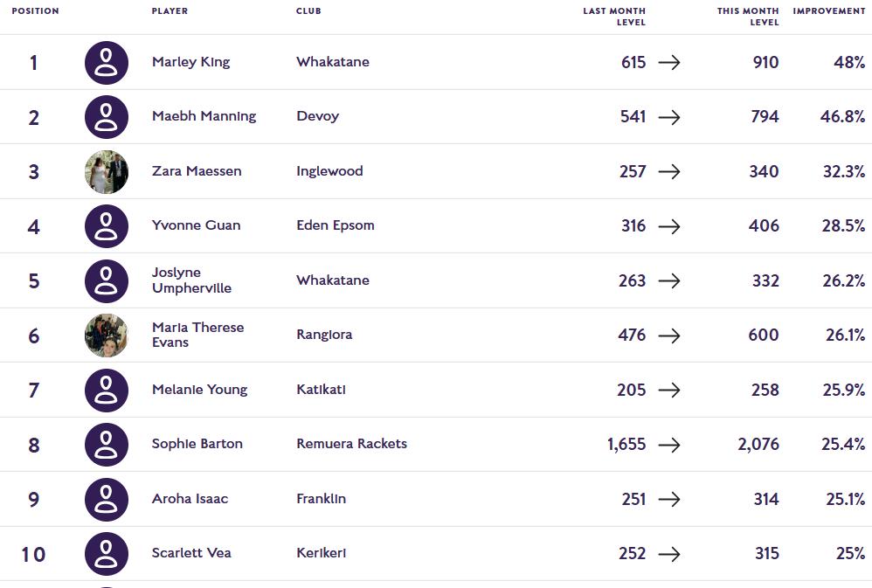Screen dimensions: 872x588
Task: Click Marley King's default avatar icon
Action: click(107, 63)
